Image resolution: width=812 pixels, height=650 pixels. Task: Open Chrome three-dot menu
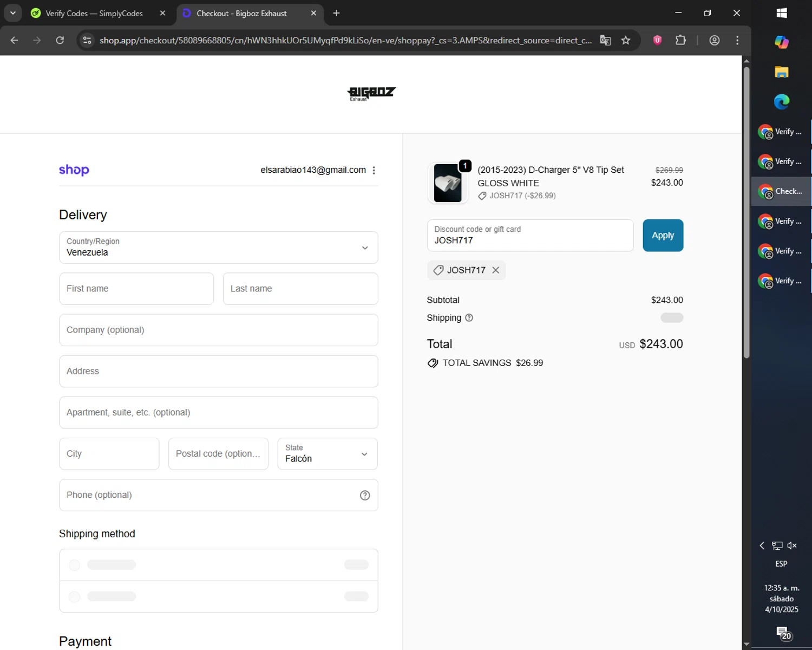737,40
